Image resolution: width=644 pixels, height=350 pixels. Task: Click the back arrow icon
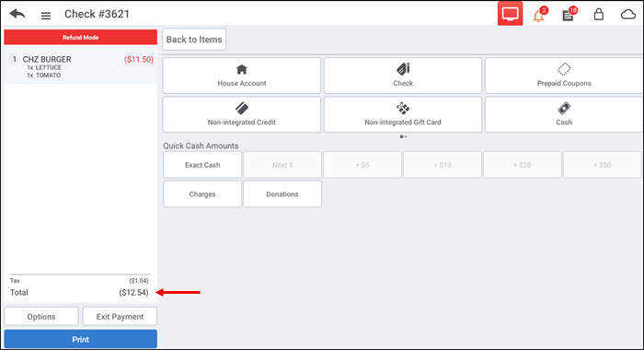tap(17, 14)
